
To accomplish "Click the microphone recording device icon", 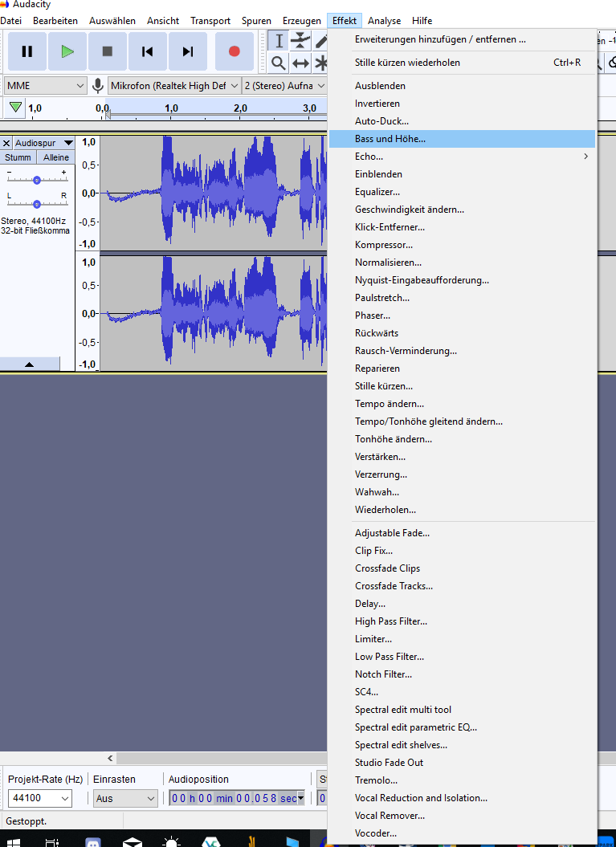I will (98, 86).
